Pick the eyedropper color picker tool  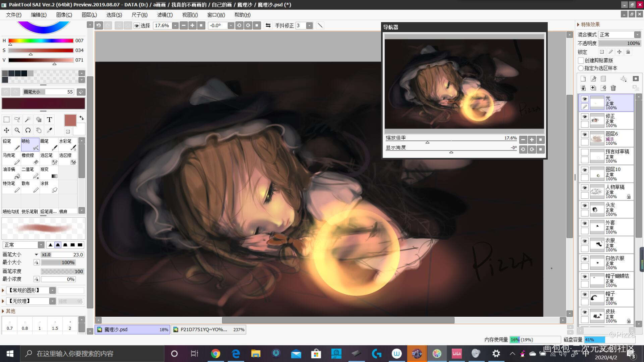tap(50, 130)
